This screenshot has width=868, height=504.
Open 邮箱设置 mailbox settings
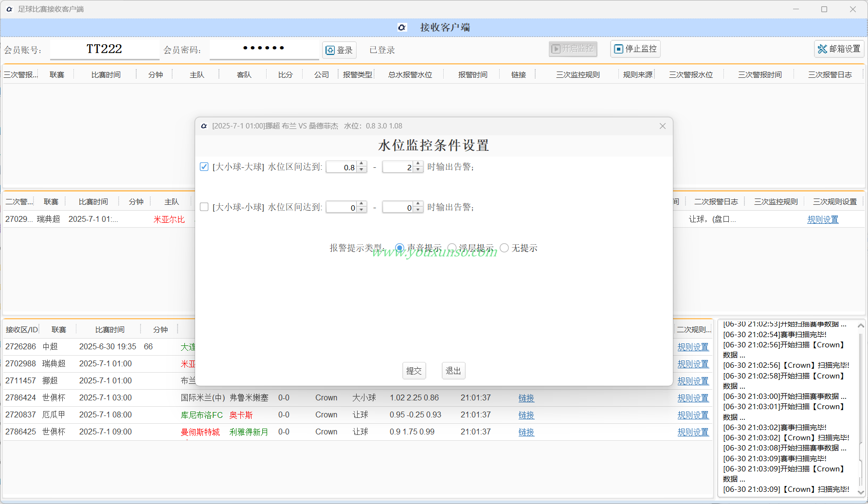coord(839,49)
